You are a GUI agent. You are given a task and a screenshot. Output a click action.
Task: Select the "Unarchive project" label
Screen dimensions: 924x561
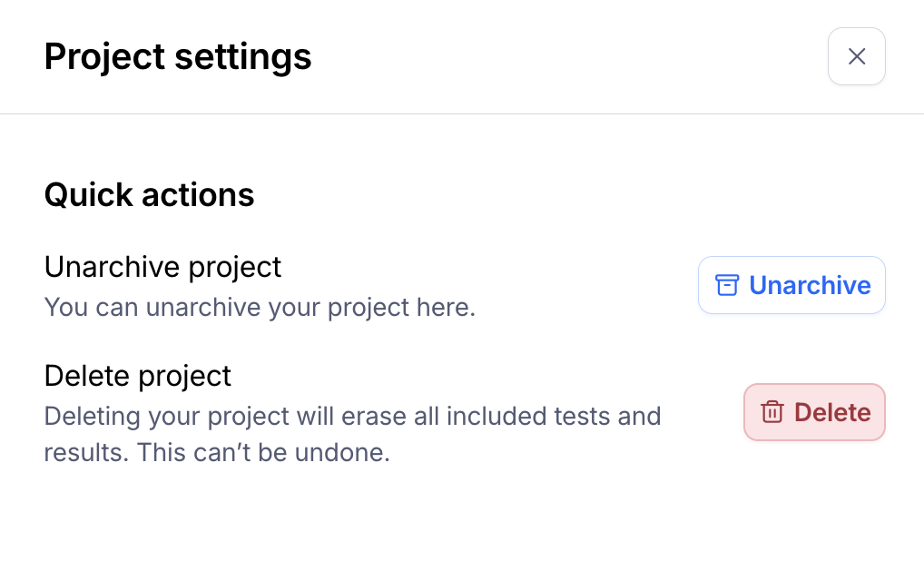162,267
